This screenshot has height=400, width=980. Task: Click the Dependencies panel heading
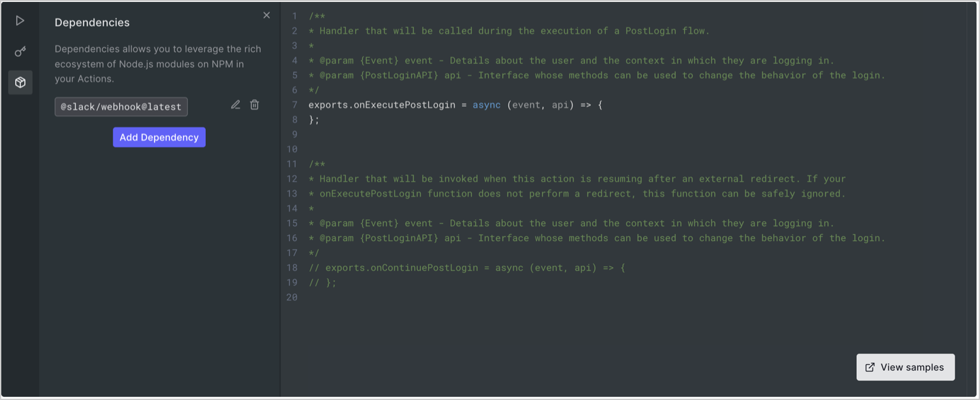(x=92, y=22)
